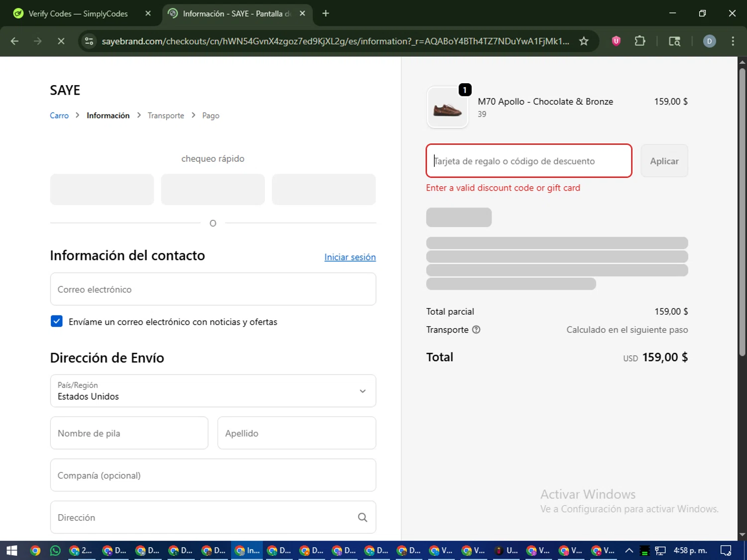This screenshot has width=747, height=560.
Task: Stop loading the page
Action: pyautogui.click(x=61, y=41)
